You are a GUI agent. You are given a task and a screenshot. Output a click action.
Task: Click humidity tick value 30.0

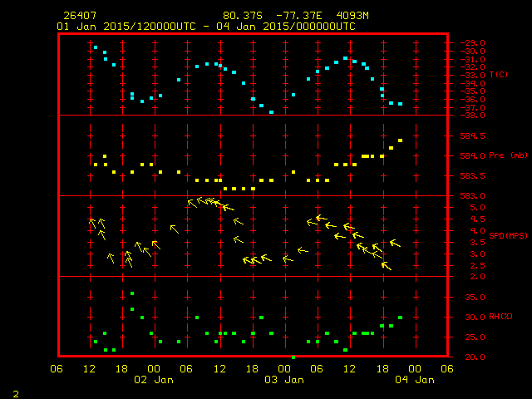[x=475, y=318]
